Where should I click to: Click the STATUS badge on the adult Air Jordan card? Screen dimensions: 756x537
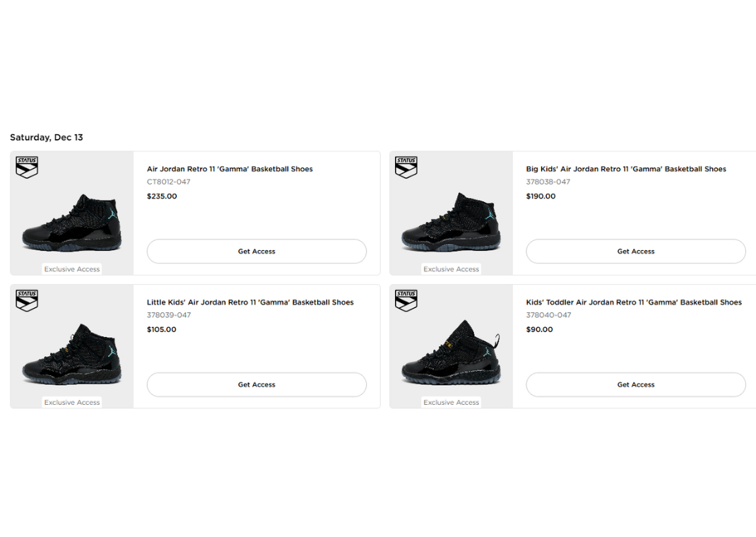(26, 167)
